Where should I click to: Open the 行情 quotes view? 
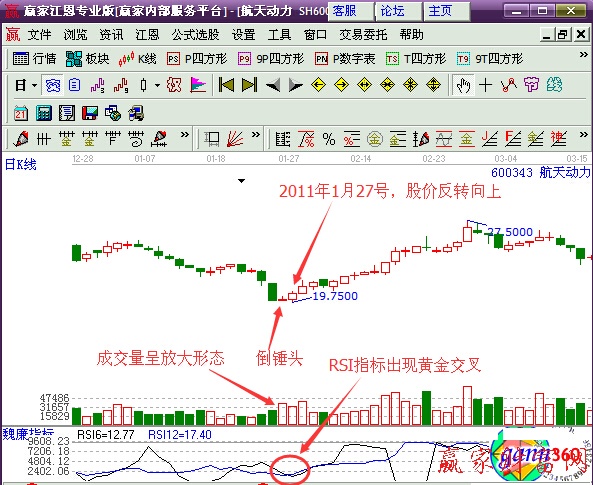point(34,59)
